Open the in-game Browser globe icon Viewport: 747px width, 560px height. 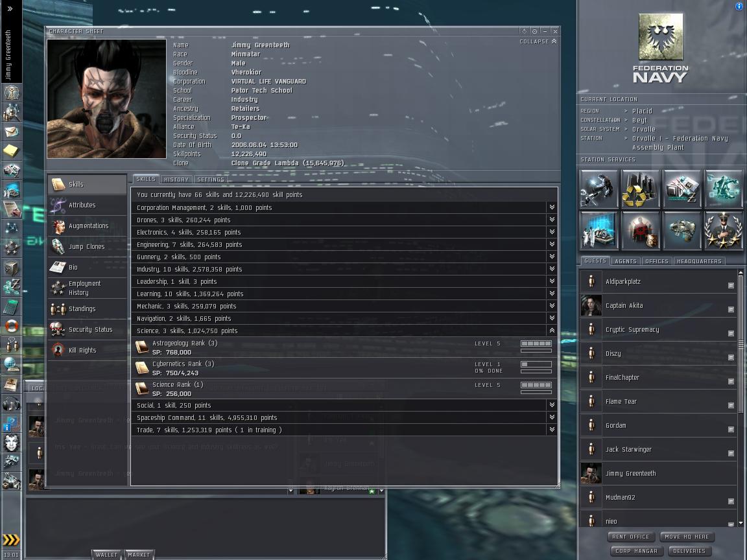[x=11, y=366]
